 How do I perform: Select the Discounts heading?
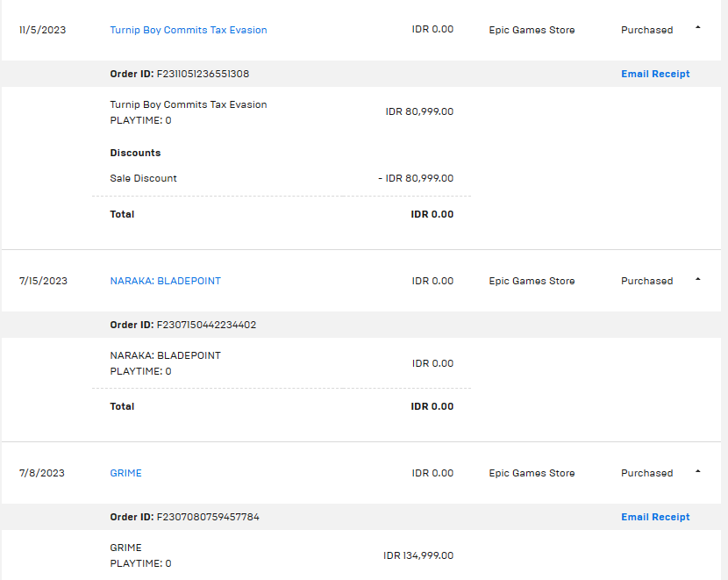pos(135,153)
